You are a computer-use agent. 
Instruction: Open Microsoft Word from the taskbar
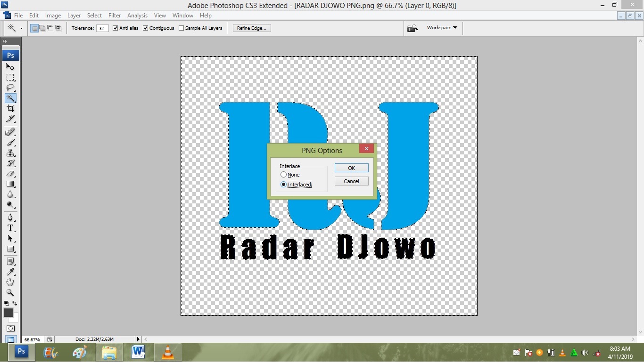[x=138, y=352]
